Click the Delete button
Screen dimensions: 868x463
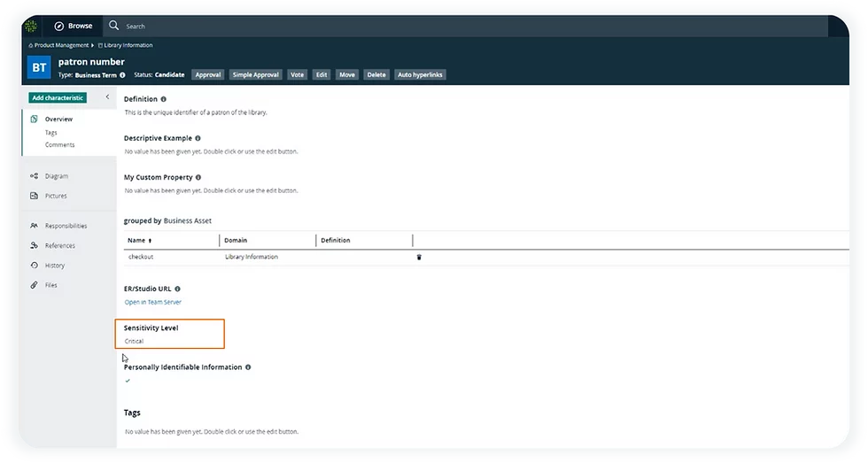coord(376,74)
